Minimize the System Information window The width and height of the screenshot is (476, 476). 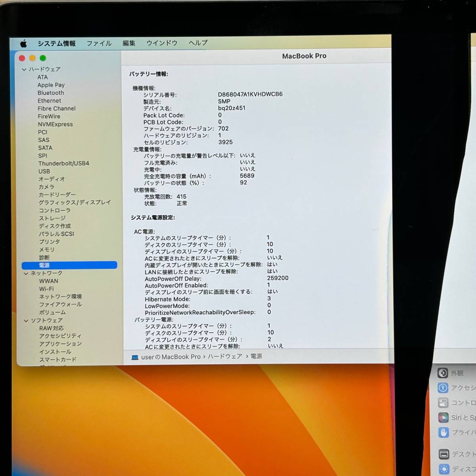tap(33, 58)
